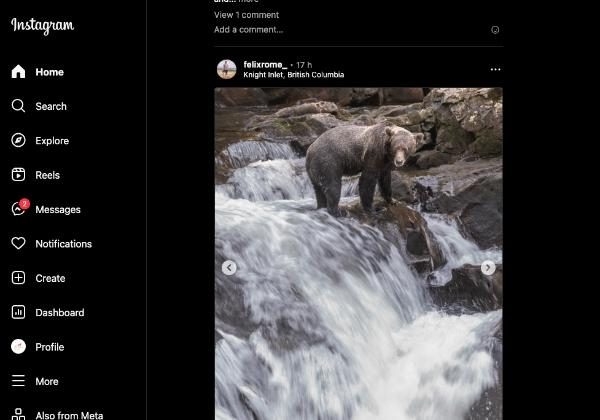
Task: Click the Instagram logo
Action: click(x=42, y=26)
